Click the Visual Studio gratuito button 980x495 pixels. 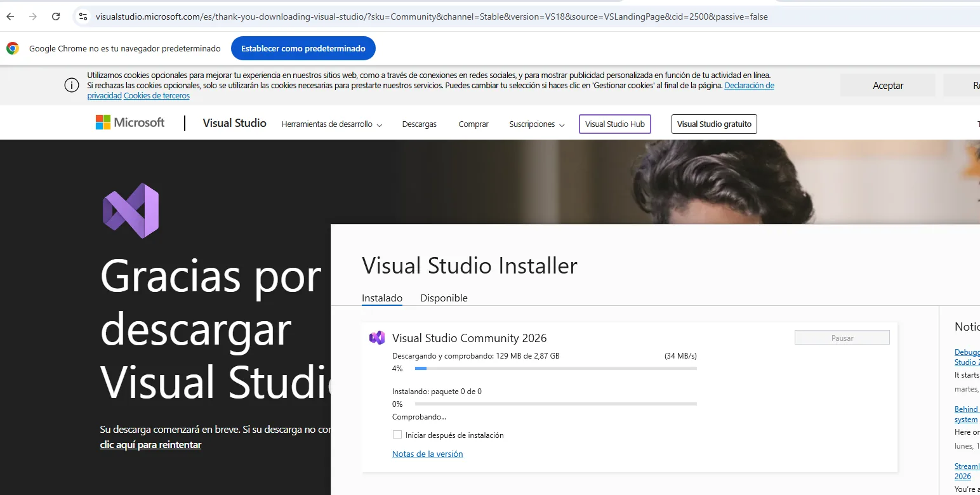[714, 124]
